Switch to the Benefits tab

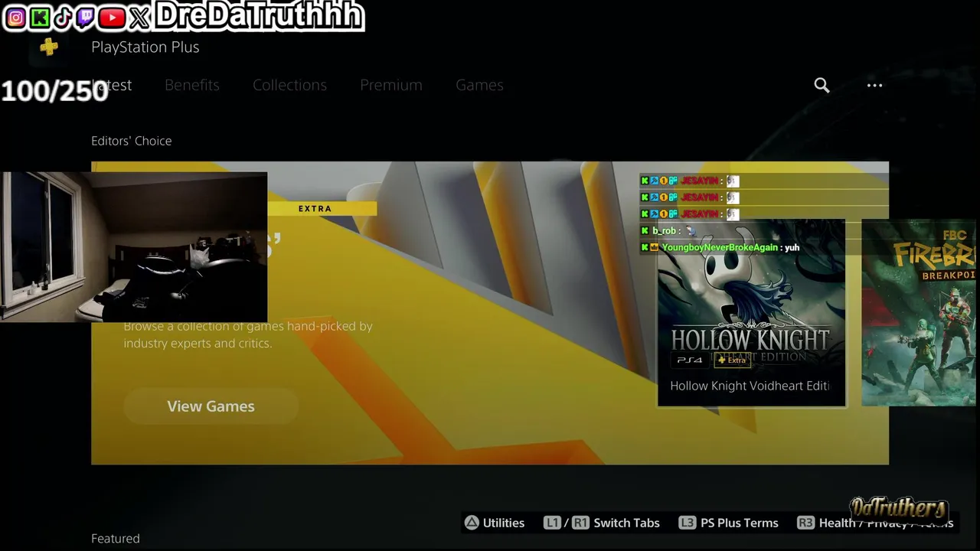(x=192, y=85)
